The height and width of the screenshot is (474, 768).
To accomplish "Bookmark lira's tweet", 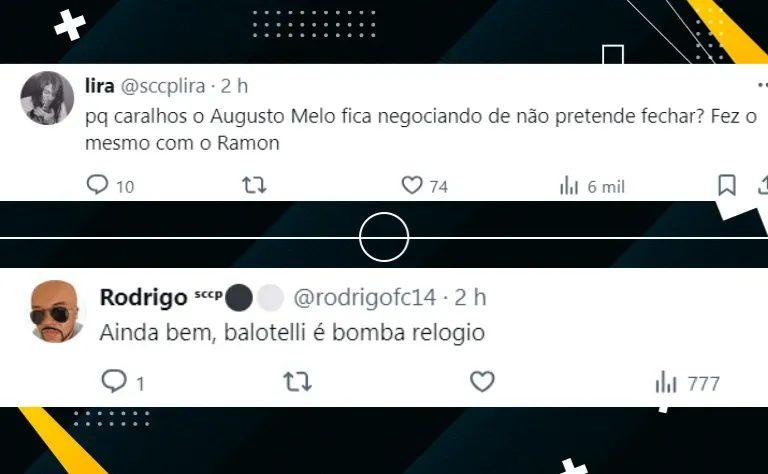I will tap(727, 185).
